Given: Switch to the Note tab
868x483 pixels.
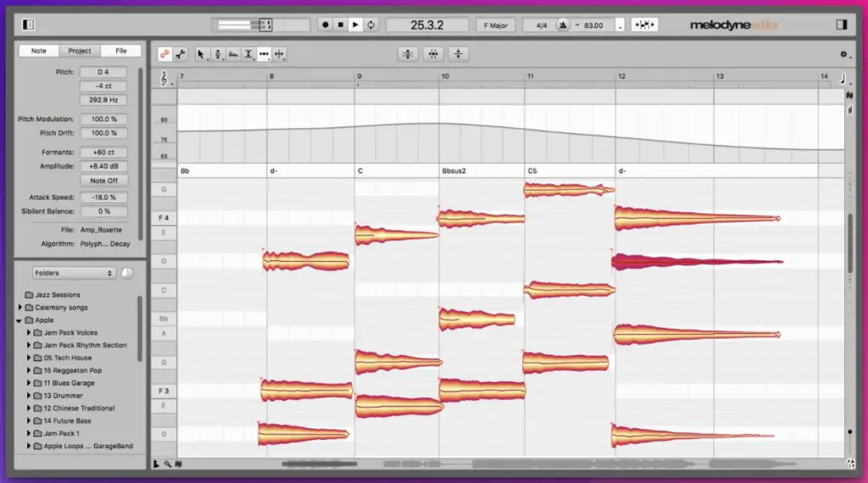Looking at the screenshot, I should [39, 50].
